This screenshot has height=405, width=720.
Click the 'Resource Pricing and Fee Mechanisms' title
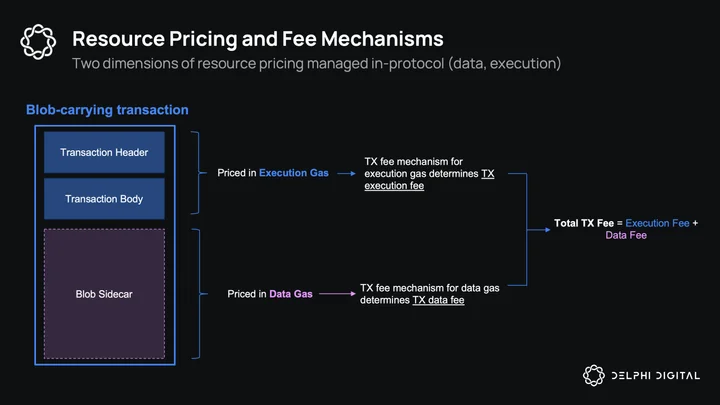pos(258,39)
